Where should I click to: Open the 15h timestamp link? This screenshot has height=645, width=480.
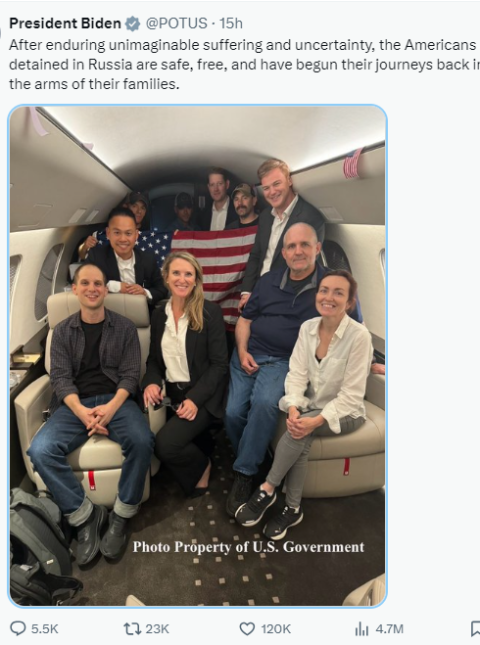click(231, 23)
